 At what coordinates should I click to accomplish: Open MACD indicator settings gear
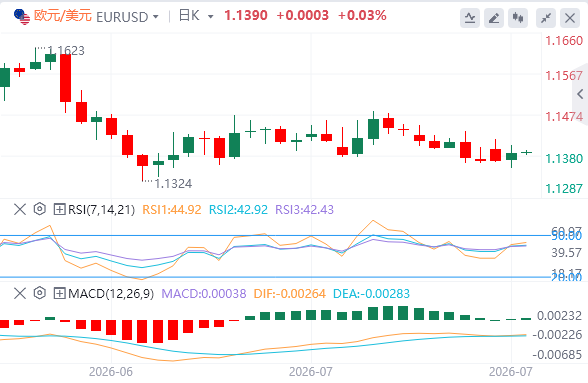[x=39, y=293]
